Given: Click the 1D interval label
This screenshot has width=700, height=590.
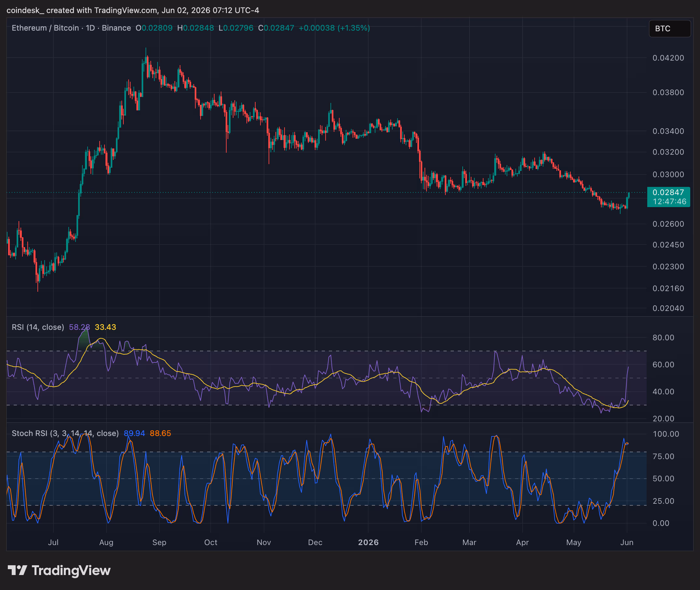Looking at the screenshot, I should pyautogui.click(x=90, y=28).
